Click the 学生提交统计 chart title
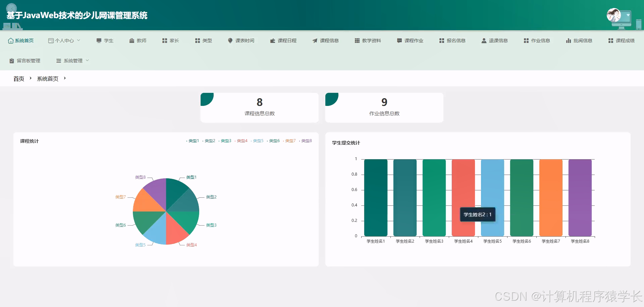The width and height of the screenshot is (644, 307). [346, 143]
